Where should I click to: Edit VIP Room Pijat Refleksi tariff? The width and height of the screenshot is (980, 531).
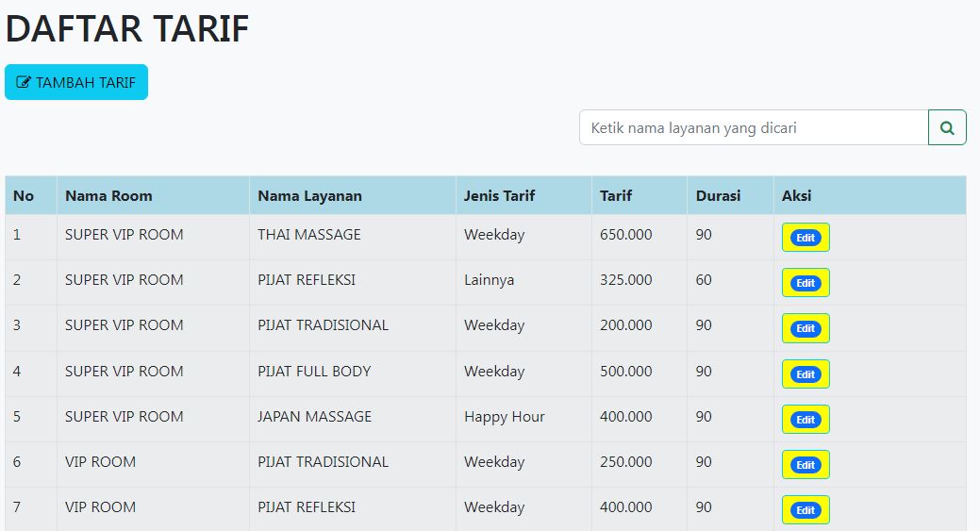tap(805, 510)
